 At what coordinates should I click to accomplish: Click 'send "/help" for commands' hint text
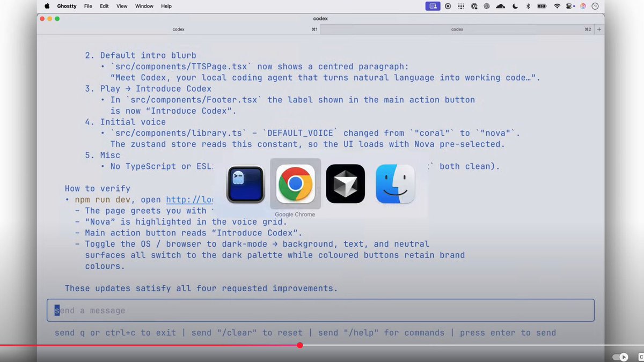pyautogui.click(x=382, y=333)
